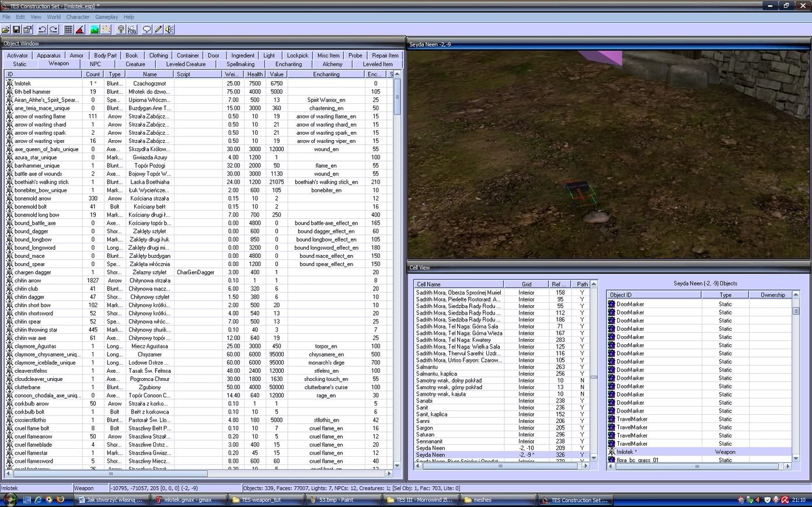Screen dimensions: 812x507
Task: Open the script editor pencil icon
Action: 158,30
